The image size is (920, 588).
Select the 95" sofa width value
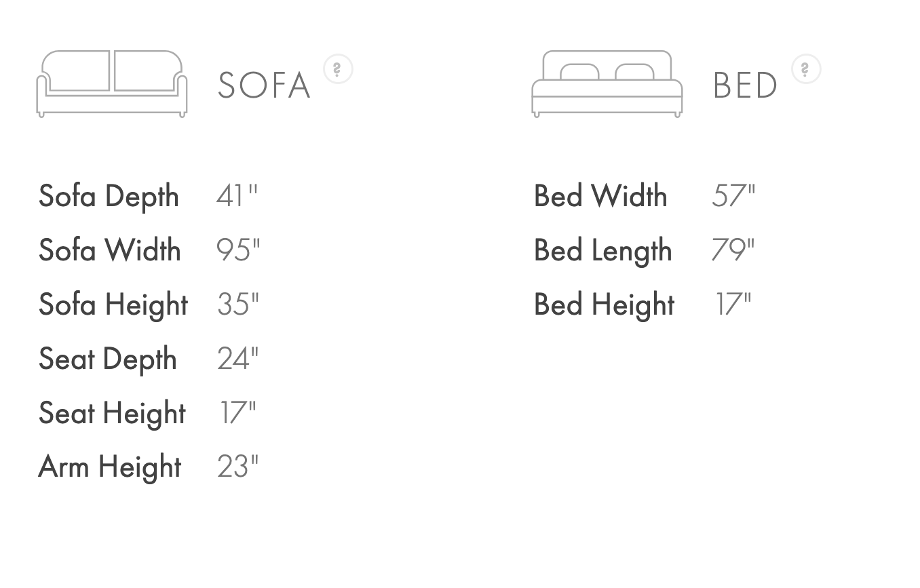pos(237,250)
